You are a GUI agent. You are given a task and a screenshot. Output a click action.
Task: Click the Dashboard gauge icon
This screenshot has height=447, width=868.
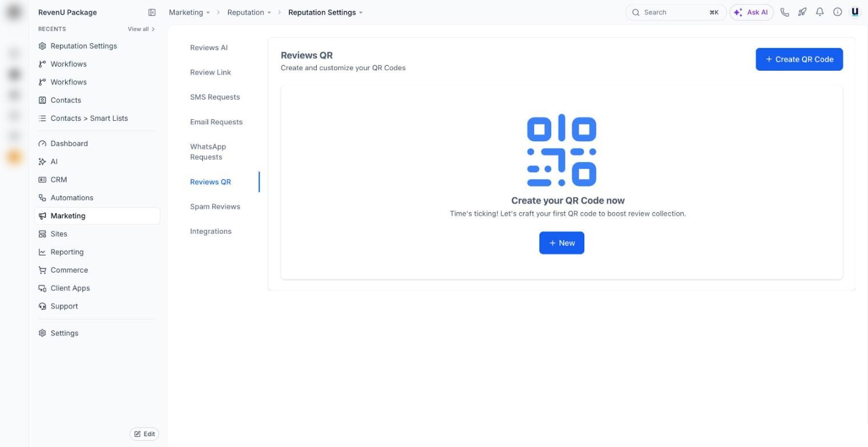(42, 144)
